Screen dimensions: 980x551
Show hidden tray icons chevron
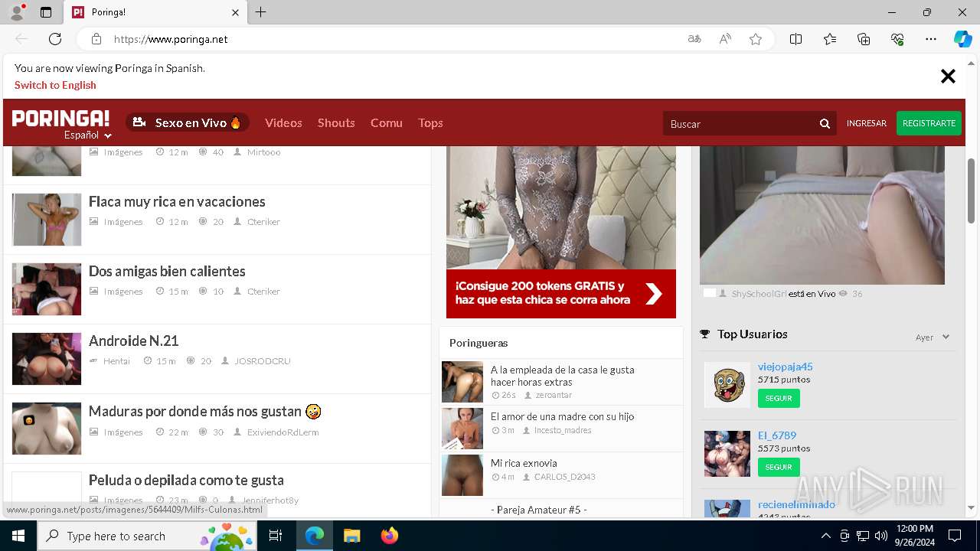tap(825, 536)
